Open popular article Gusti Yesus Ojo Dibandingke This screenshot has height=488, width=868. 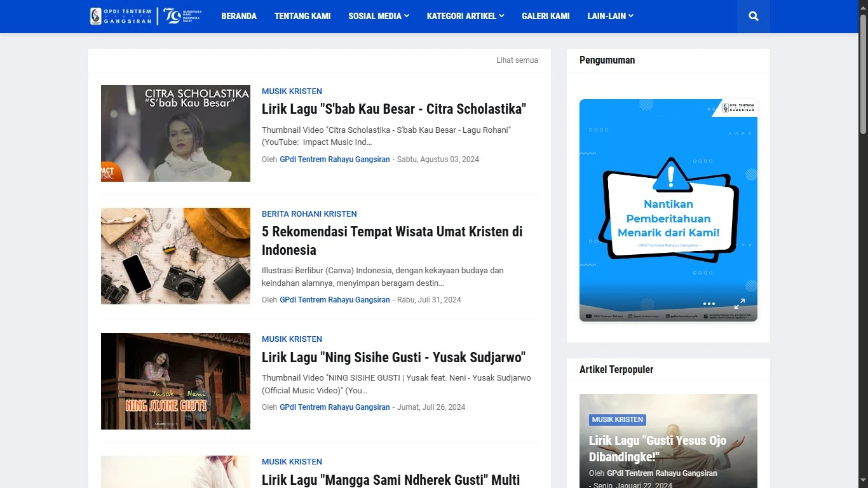pyautogui.click(x=658, y=449)
